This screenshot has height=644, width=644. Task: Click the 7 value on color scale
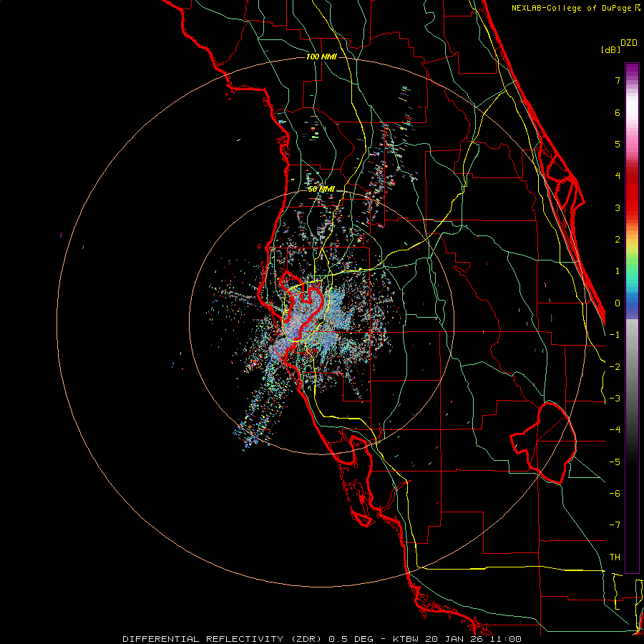(618, 80)
